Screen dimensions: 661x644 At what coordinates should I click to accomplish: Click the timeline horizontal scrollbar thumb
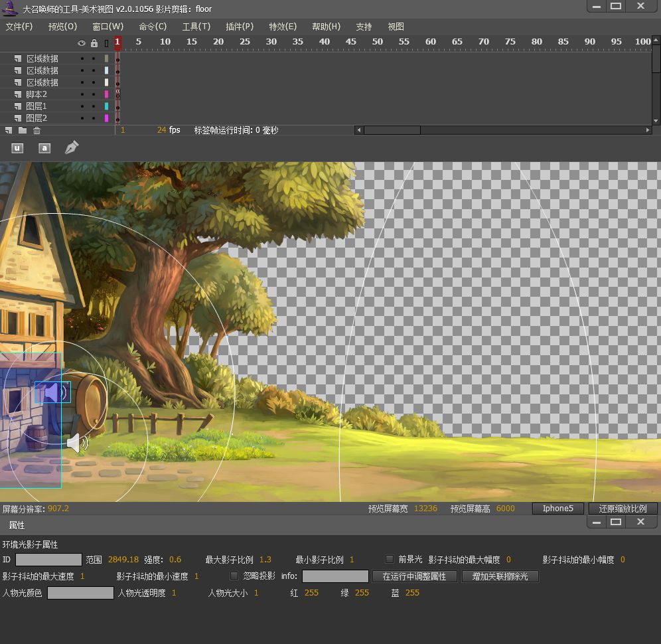click(392, 130)
